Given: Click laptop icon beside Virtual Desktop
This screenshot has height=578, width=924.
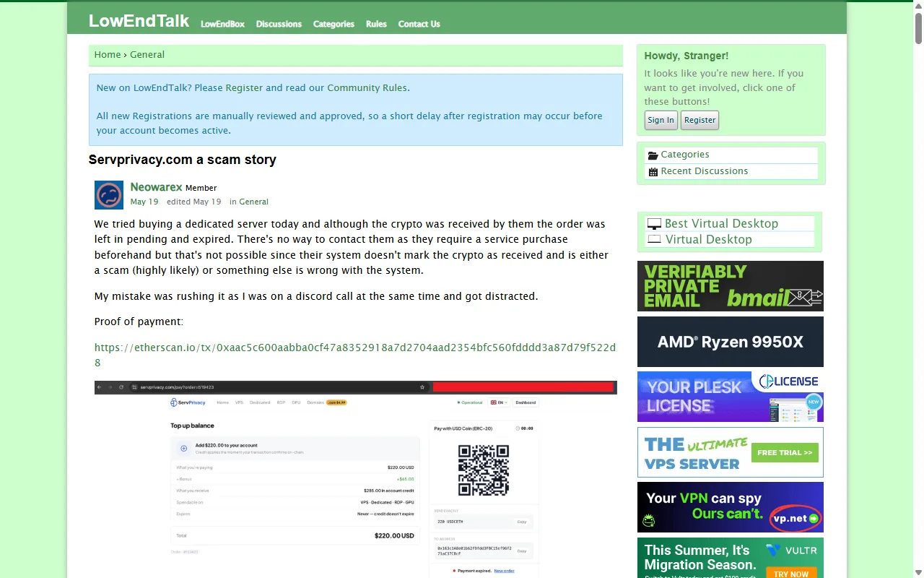Looking at the screenshot, I should [x=654, y=239].
